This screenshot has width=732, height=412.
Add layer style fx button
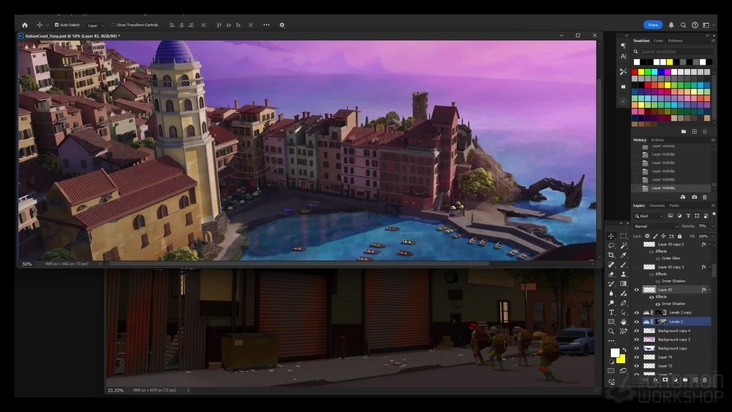pyautogui.click(x=656, y=380)
